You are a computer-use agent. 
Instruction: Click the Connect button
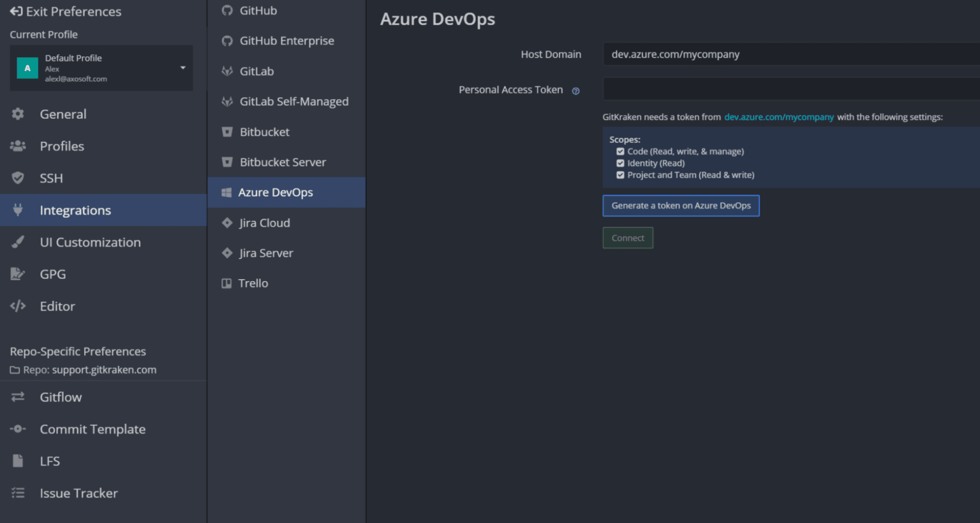(x=628, y=238)
